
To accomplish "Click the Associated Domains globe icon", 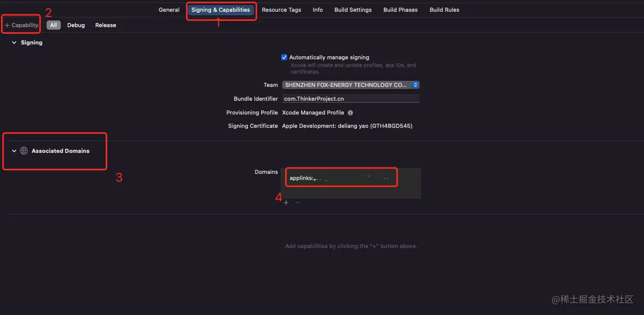I will click(24, 151).
